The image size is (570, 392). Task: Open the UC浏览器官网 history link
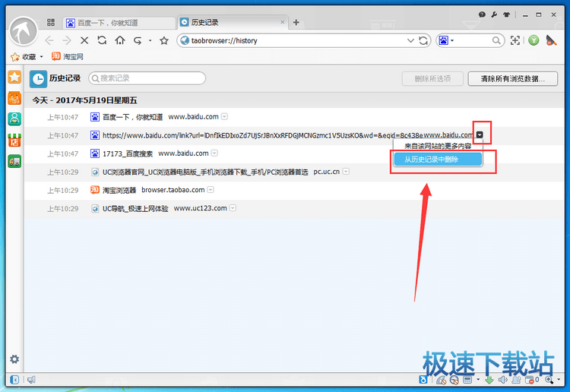tap(205, 172)
